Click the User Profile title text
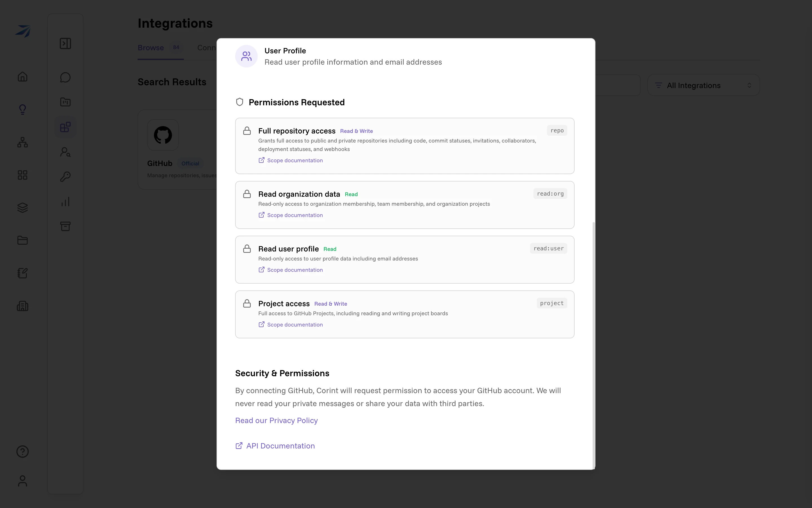 [x=285, y=51]
